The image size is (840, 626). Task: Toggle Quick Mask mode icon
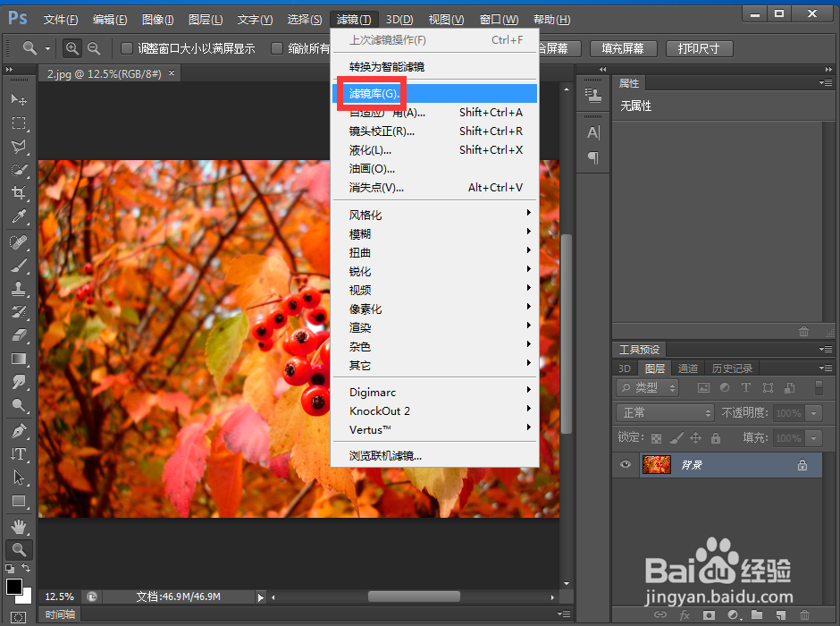tap(18, 617)
